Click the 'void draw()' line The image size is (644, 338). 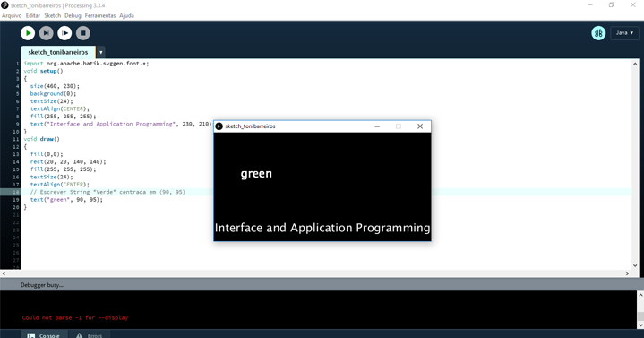[x=41, y=139]
